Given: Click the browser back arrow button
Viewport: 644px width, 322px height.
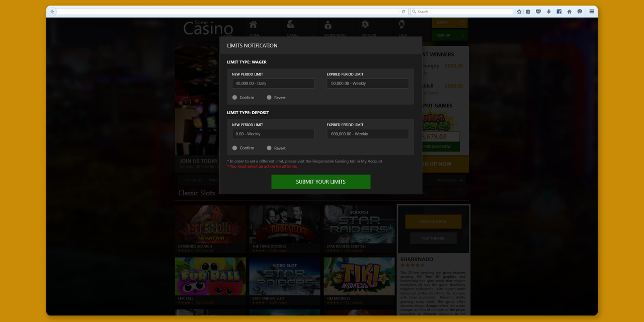Looking at the screenshot, I should pos(52,12).
